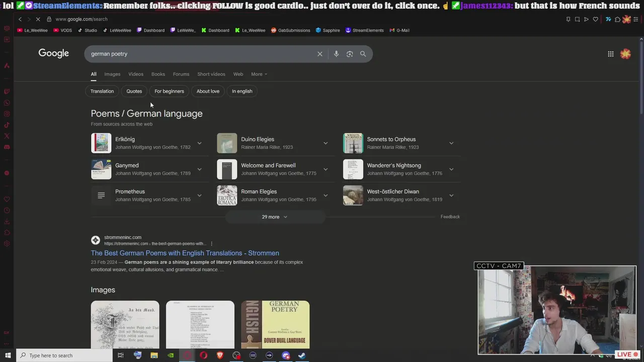
Task: Open the GabSubmissions bookmark
Action: pos(290,30)
